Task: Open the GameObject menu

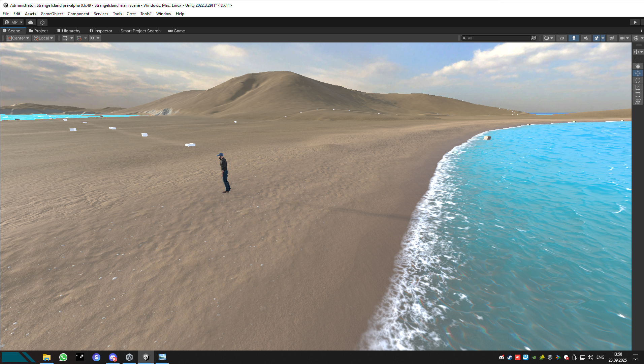Action: 52,14
